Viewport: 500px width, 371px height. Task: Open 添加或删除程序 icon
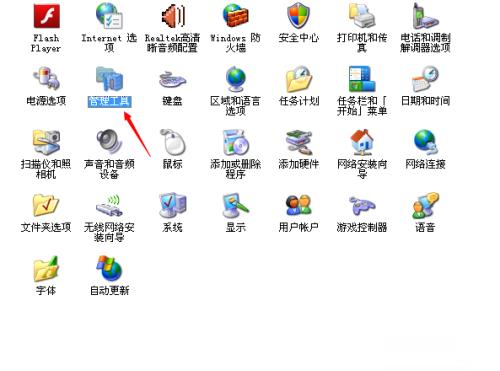[x=236, y=142]
